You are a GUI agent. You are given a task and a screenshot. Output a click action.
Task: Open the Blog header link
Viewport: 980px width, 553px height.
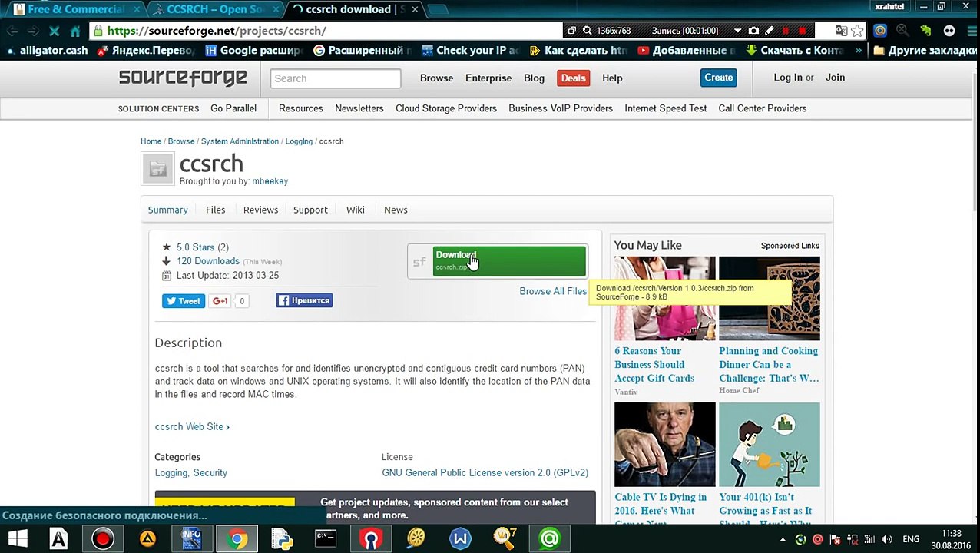pos(534,78)
